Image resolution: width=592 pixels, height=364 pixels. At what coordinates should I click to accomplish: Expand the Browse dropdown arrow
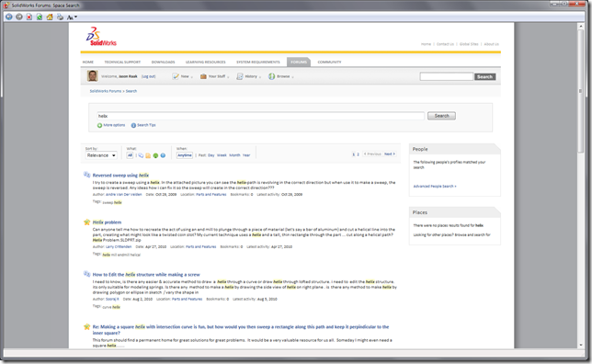point(292,77)
